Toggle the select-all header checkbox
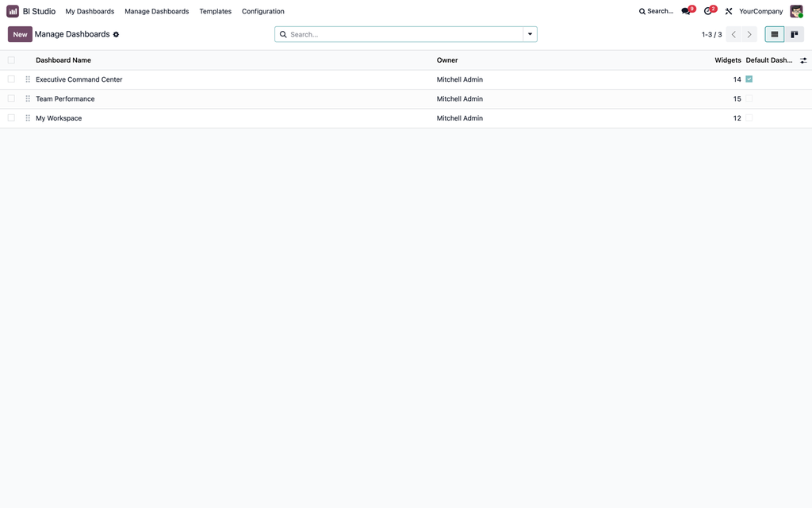This screenshot has height=508, width=812. 11,60
